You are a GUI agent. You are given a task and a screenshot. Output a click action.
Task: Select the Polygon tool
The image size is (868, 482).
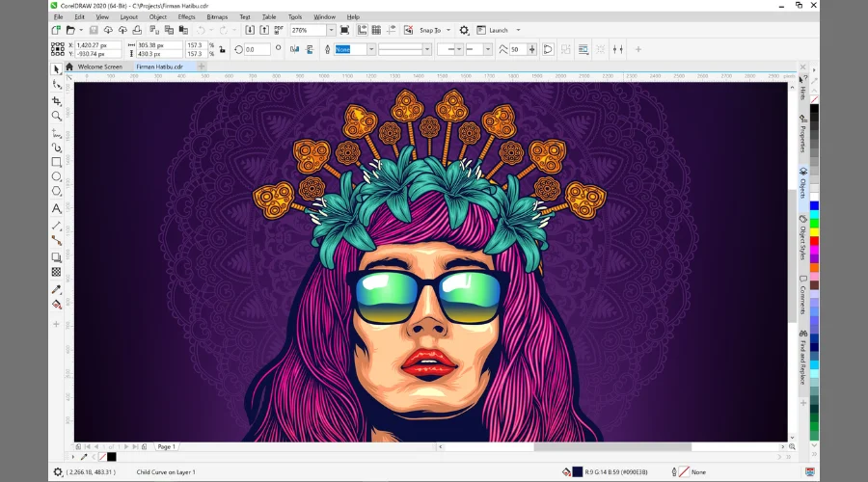pyautogui.click(x=57, y=191)
